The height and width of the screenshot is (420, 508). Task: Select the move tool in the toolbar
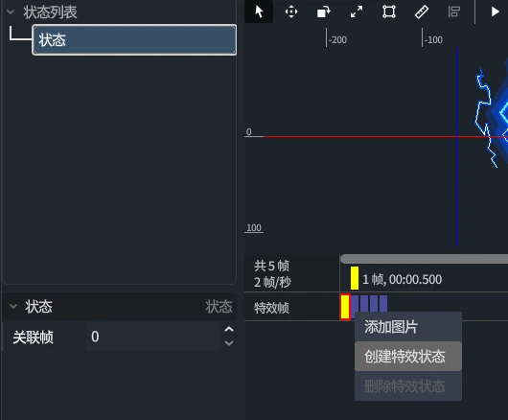click(x=291, y=12)
